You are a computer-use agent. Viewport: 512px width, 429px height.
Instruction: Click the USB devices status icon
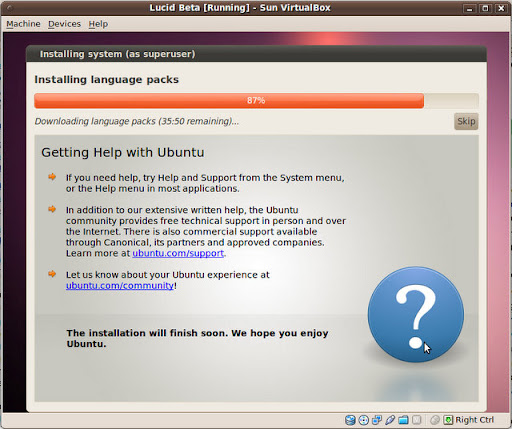(390, 420)
